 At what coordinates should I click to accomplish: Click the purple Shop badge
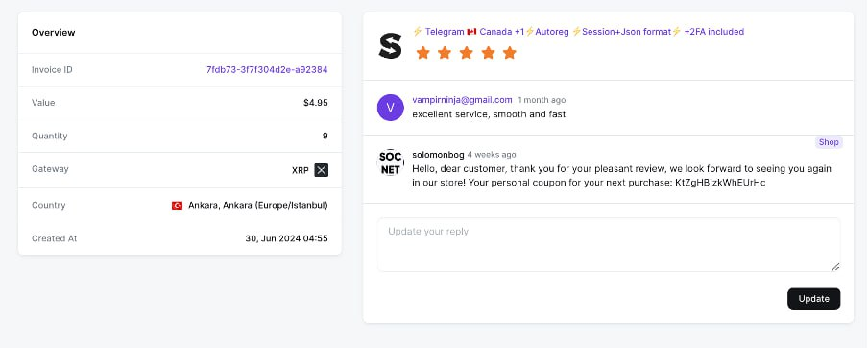[x=829, y=142]
